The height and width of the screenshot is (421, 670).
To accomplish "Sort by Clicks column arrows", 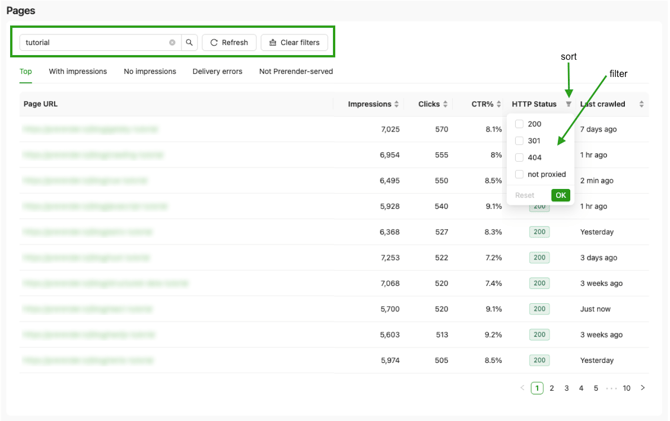I will pyautogui.click(x=445, y=104).
